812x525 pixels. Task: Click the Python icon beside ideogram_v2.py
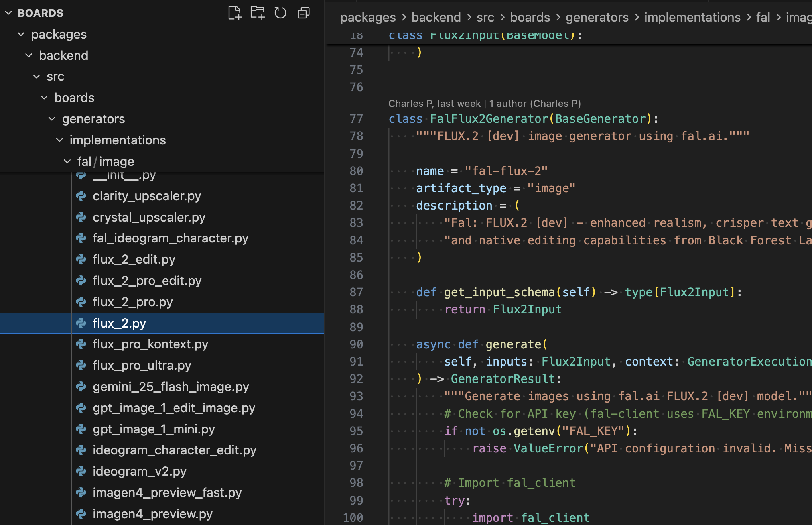[x=82, y=471]
